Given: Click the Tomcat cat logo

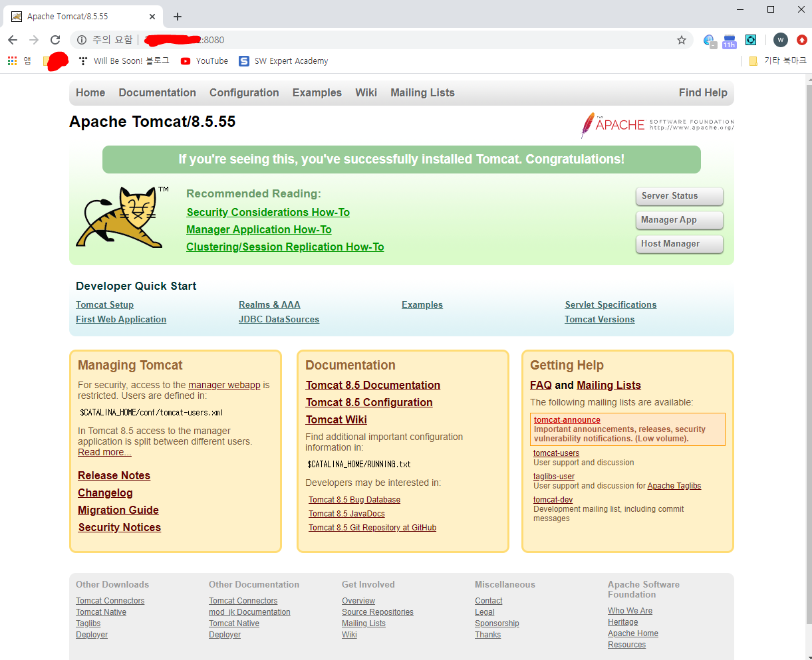Looking at the screenshot, I should [122, 217].
